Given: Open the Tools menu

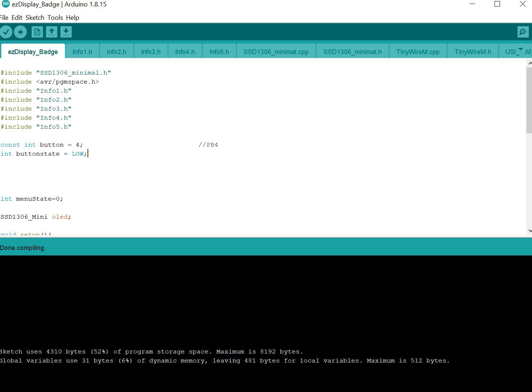Looking at the screenshot, I should point(55,18).
